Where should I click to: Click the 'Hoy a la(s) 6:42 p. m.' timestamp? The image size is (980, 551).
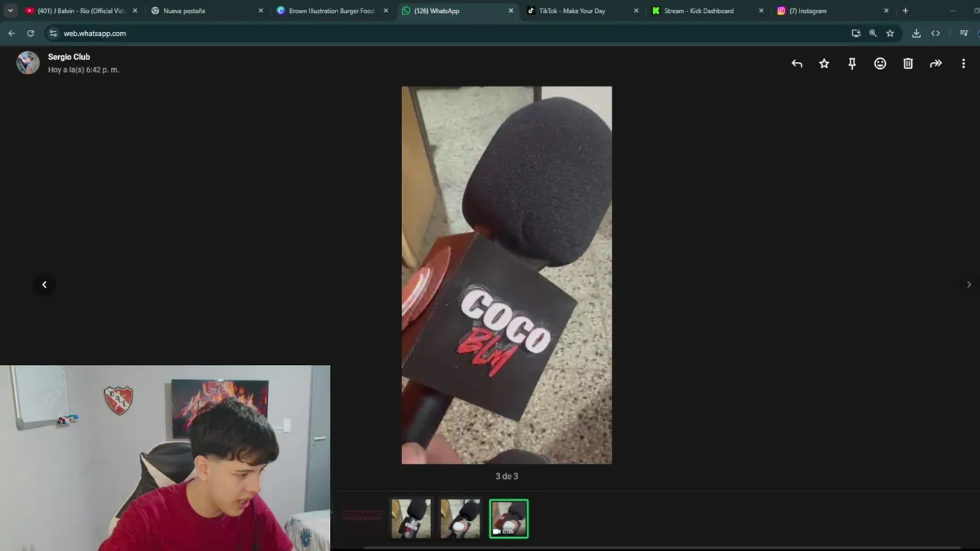[83, 70]
